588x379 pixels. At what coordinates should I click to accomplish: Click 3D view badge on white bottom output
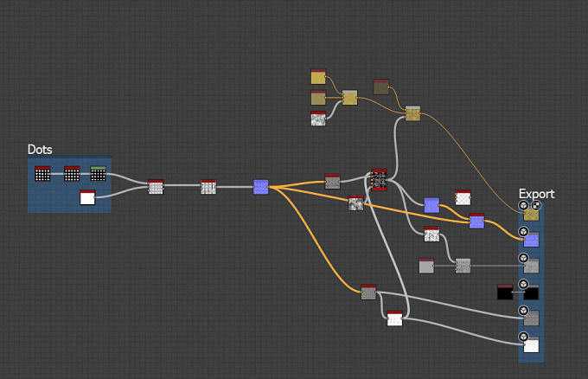pos(523,337)
